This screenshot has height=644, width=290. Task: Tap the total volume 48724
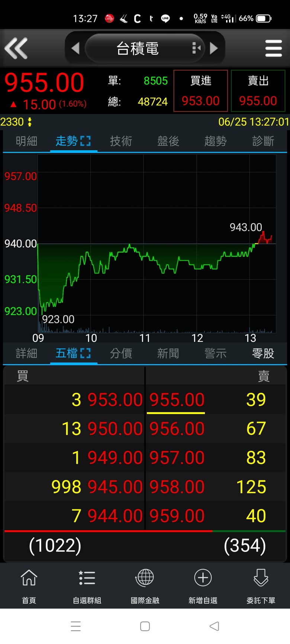[153, 101]
